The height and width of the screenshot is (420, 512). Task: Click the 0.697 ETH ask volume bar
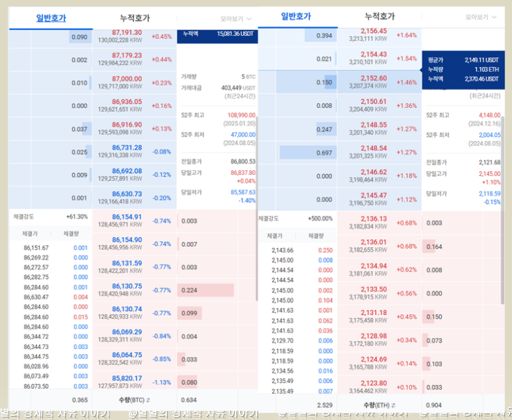[308, 152]
